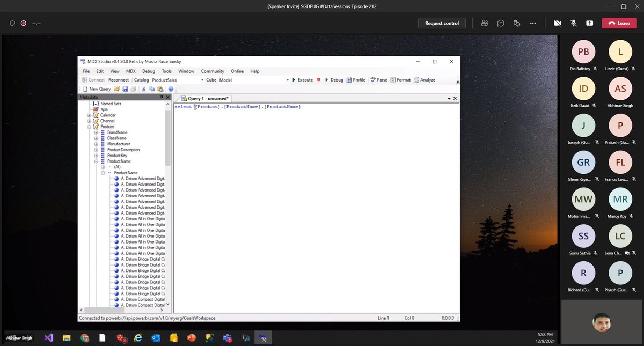
Task: Unmute the Teams microphone
Action: (x=573, y=23)
